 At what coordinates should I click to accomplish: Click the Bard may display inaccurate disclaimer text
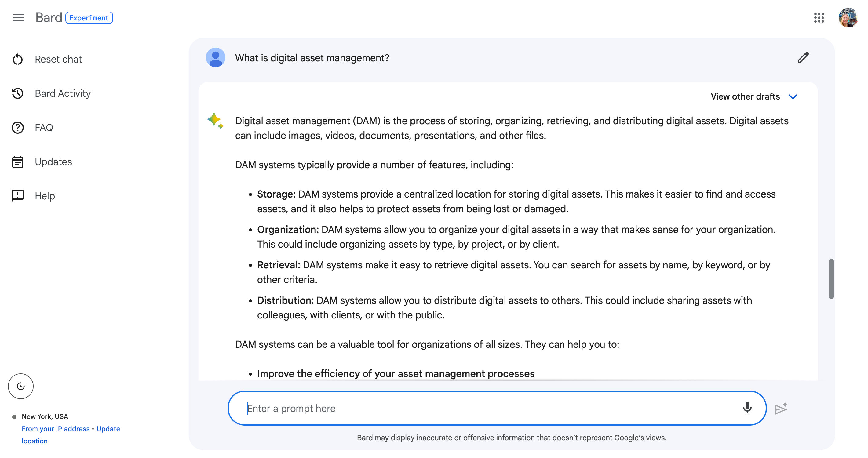pos(512,438)
